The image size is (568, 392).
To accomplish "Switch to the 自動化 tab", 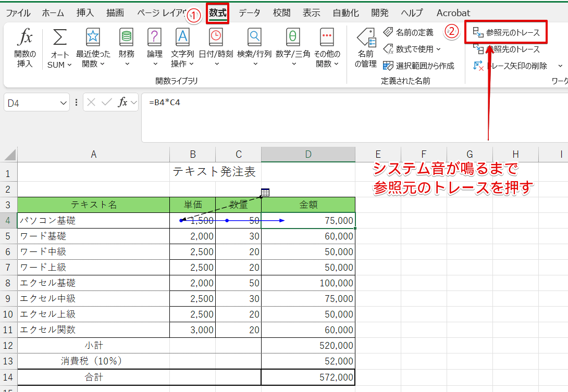I will coord(345,13).
